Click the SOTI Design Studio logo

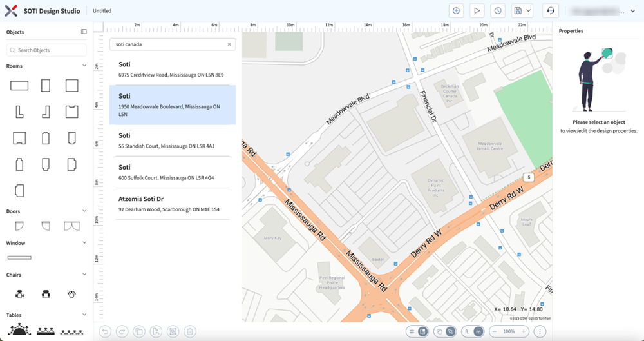[x=11, y=11]
